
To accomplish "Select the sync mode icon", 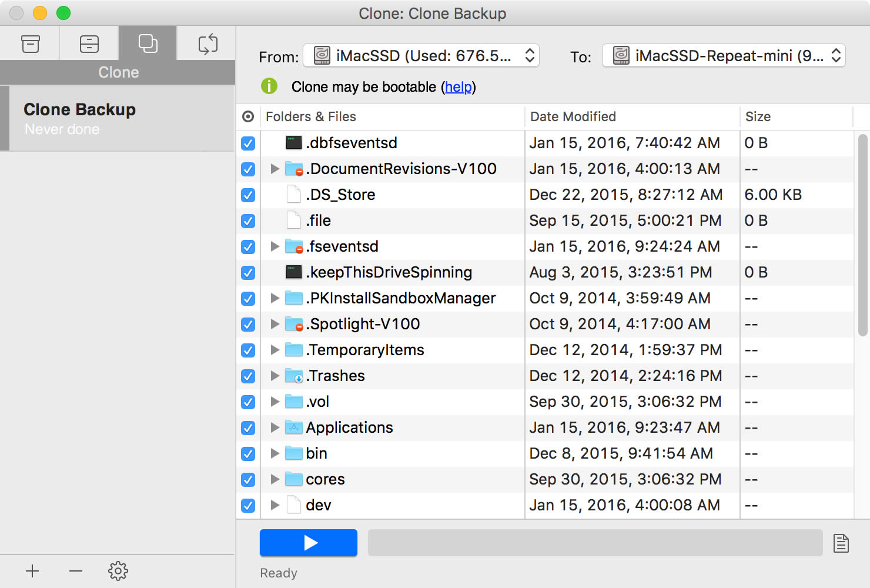I will [208, 44].
